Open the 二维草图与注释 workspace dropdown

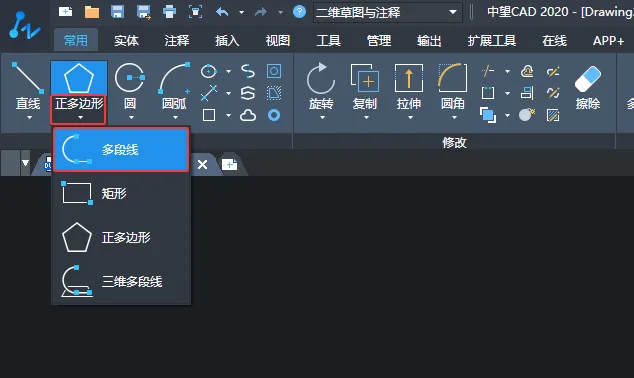(x=388, y=12)
